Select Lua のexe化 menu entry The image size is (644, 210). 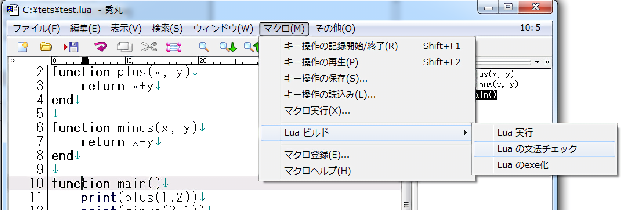tap(522, 165)
